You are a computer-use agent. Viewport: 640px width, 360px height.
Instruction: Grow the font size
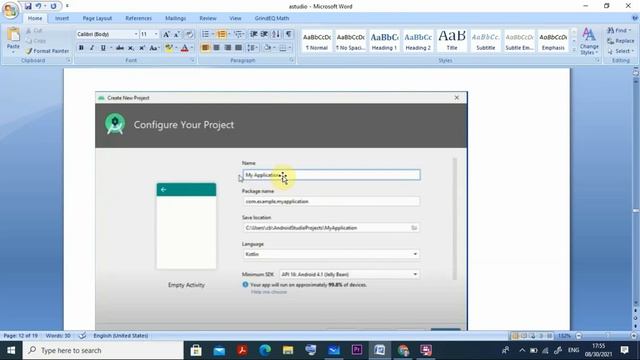pyautogui.click(x=166, y=34)
